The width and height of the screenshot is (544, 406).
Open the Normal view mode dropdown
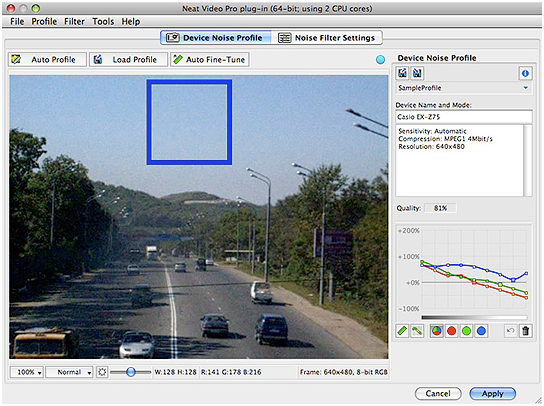(69, 372)
